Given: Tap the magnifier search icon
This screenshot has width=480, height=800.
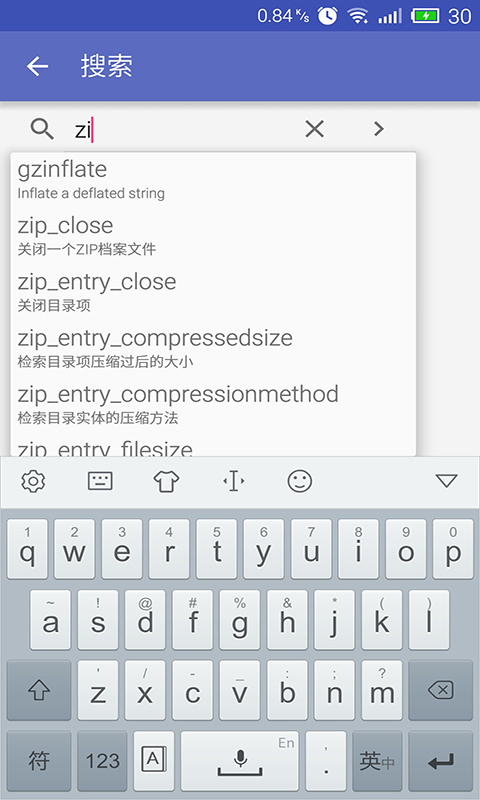Looking at the screenshot, I should pos(42,129).
